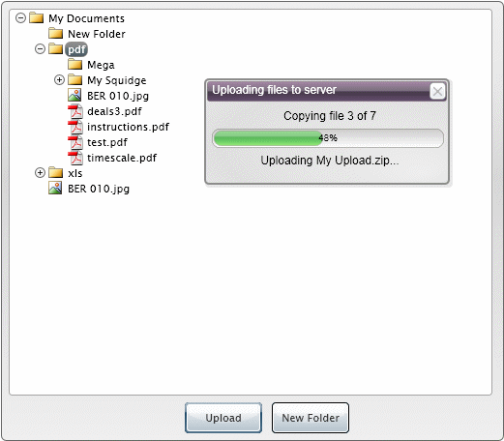Click the xls folder icon

point(55,172)
